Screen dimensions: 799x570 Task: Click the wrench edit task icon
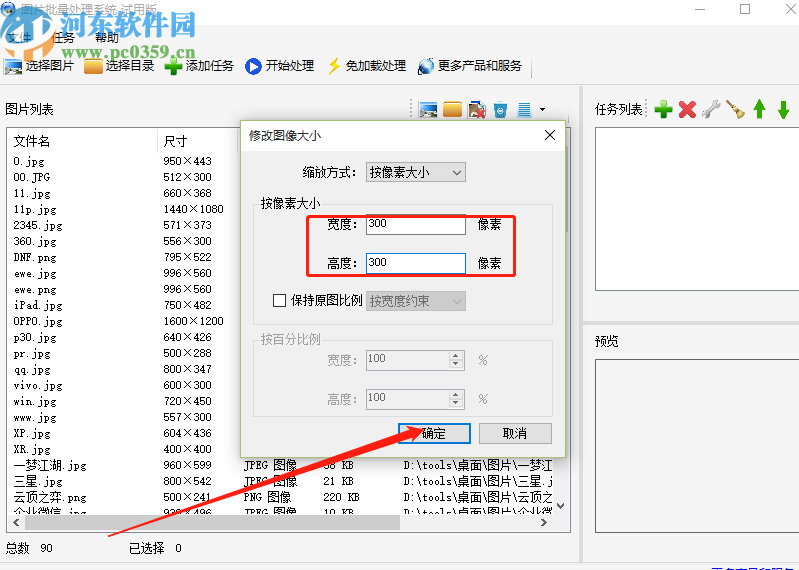point(711,109)
